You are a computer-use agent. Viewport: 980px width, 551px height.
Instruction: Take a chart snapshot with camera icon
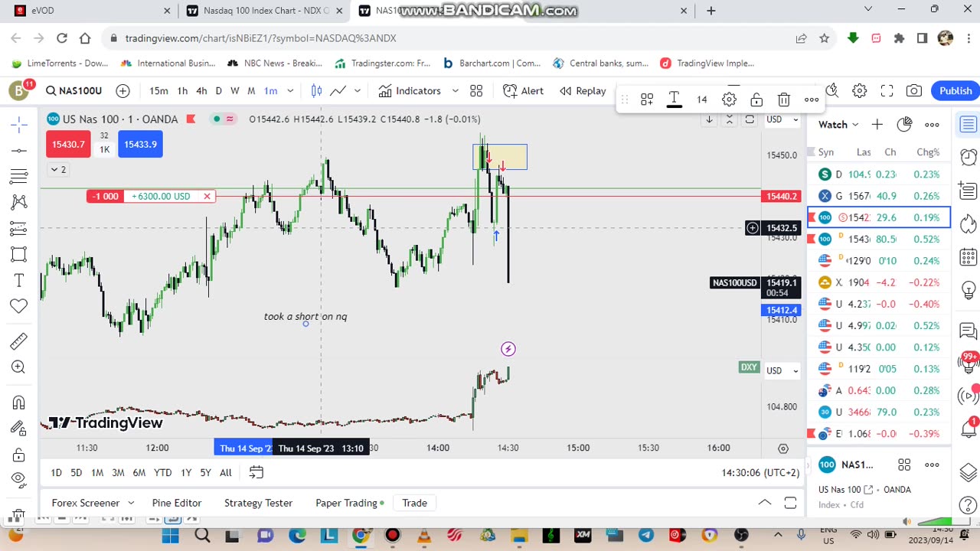tap(914, 91)
